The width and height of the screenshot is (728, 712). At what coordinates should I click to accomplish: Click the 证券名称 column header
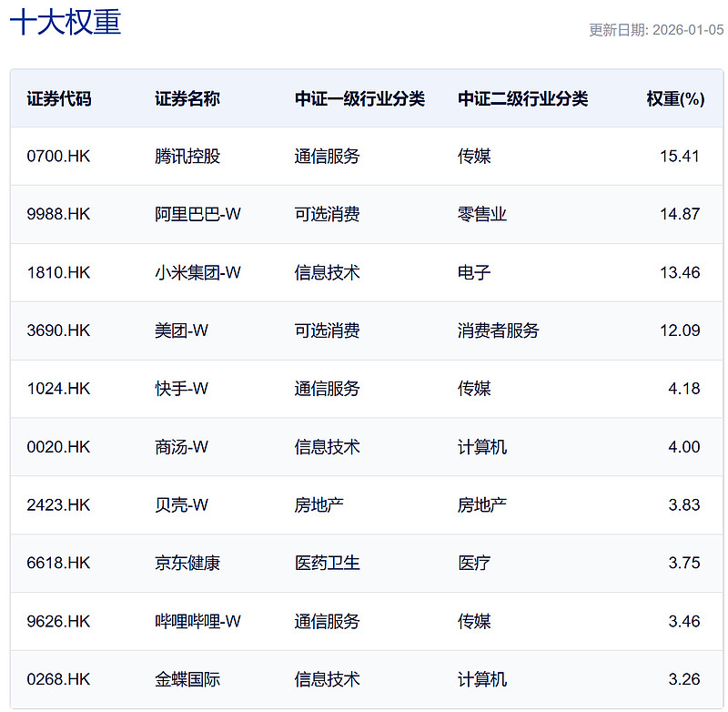(x=187, y=98)
